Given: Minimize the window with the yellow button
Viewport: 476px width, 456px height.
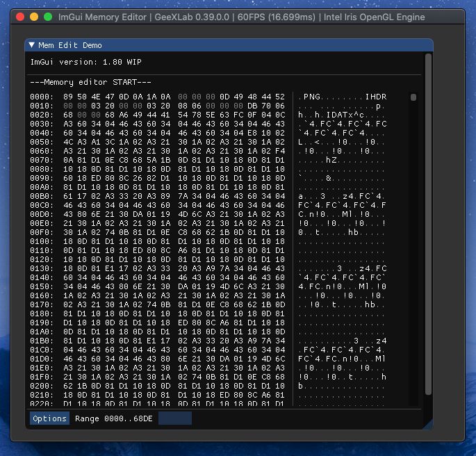Looking at the screenshot, I should [x=34, y=17].
